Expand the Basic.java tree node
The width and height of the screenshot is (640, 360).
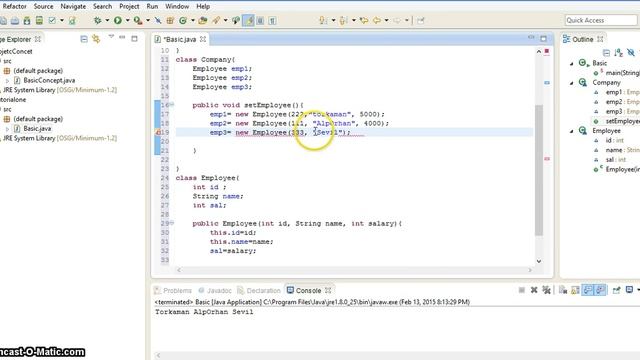(7, 129)
